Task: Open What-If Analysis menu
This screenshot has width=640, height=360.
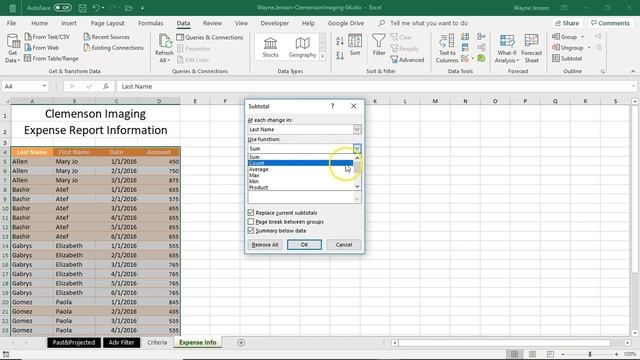Action: tap(507, 49)
